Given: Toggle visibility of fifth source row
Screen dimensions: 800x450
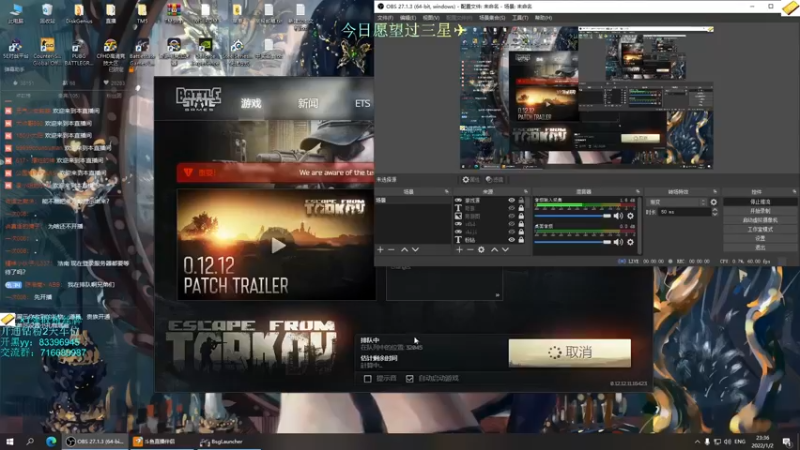Looking at the screenshot, I should point(511,232).
